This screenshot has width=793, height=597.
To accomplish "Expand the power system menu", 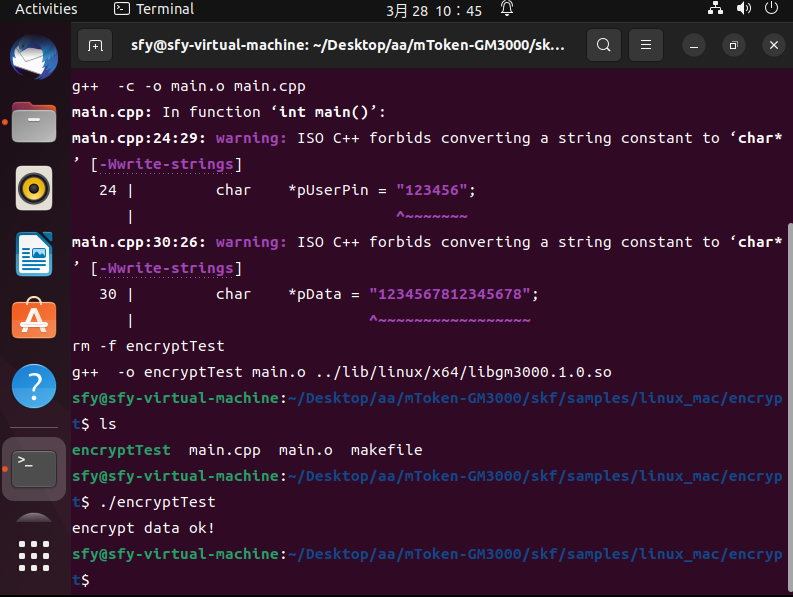I will coord(771,9).
